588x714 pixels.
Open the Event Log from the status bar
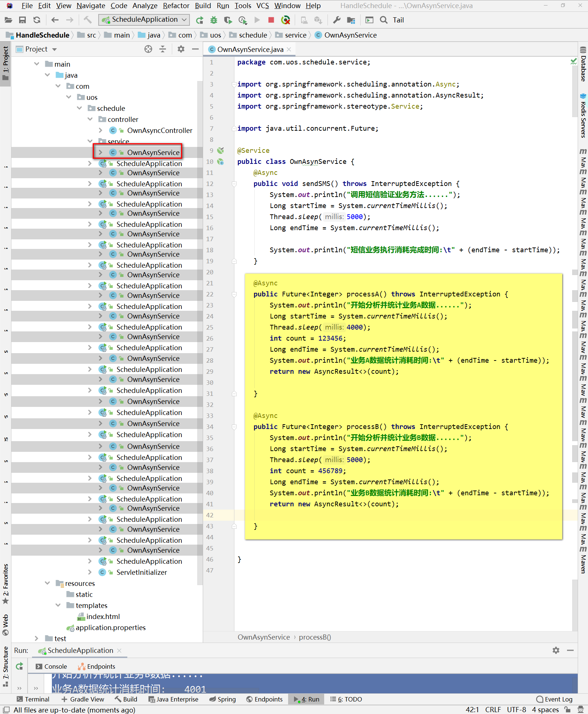pos(555,699)
